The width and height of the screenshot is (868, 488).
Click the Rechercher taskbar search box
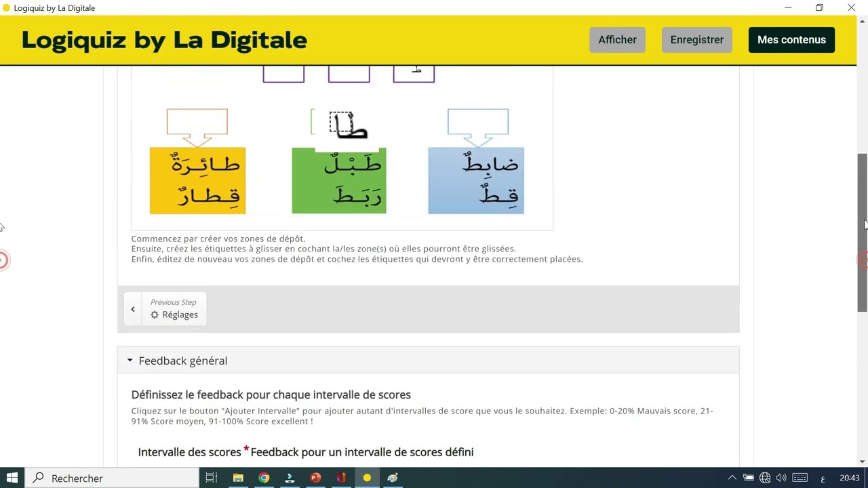pyautogui.click(x=112, y=478)
